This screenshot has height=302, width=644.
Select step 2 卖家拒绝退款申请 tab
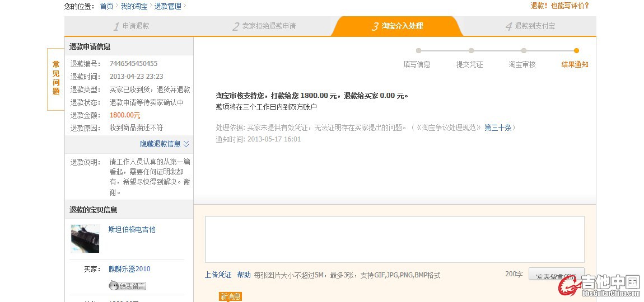(x=264, y=26)
